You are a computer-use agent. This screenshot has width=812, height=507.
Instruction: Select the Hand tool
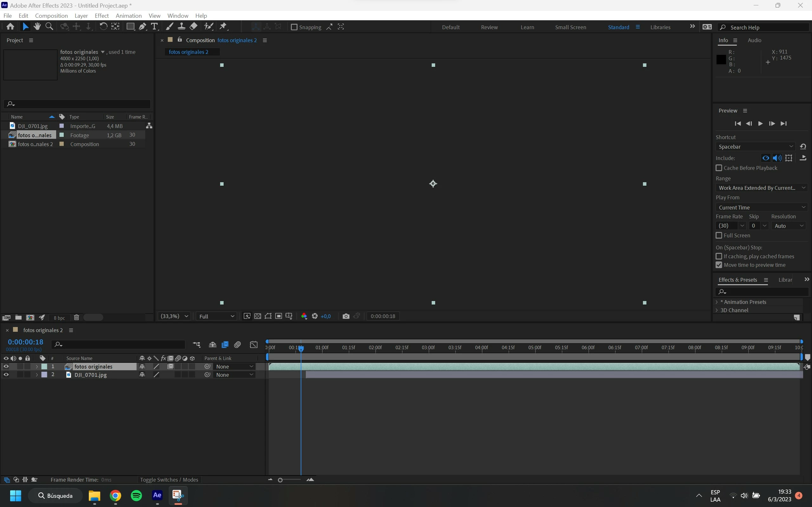click(37, 27)
